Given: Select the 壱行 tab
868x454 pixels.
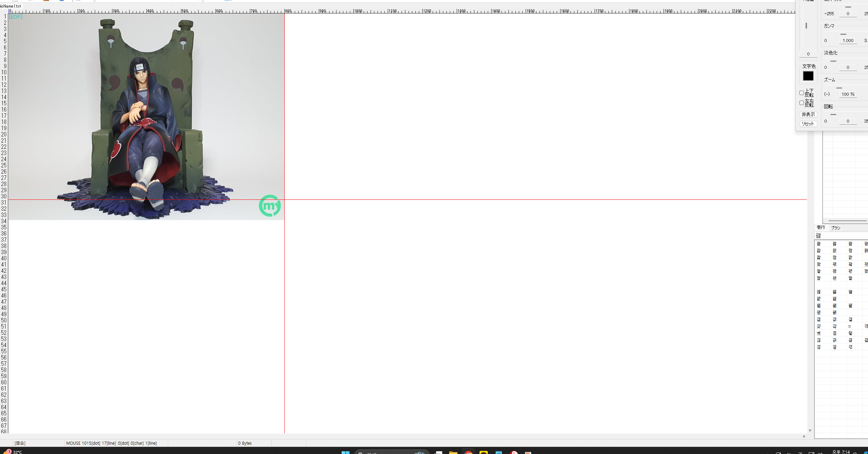Looking at the screenshot, I should [821, 227].
